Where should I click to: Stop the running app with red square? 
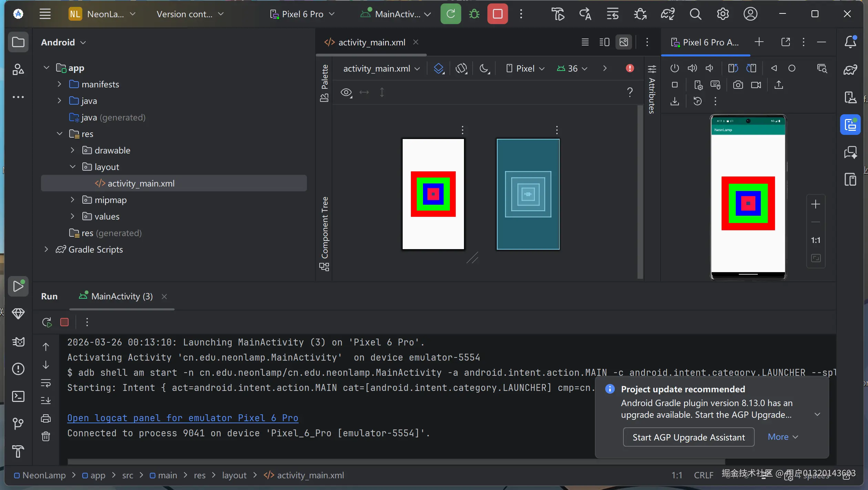[x=497, y=14]
